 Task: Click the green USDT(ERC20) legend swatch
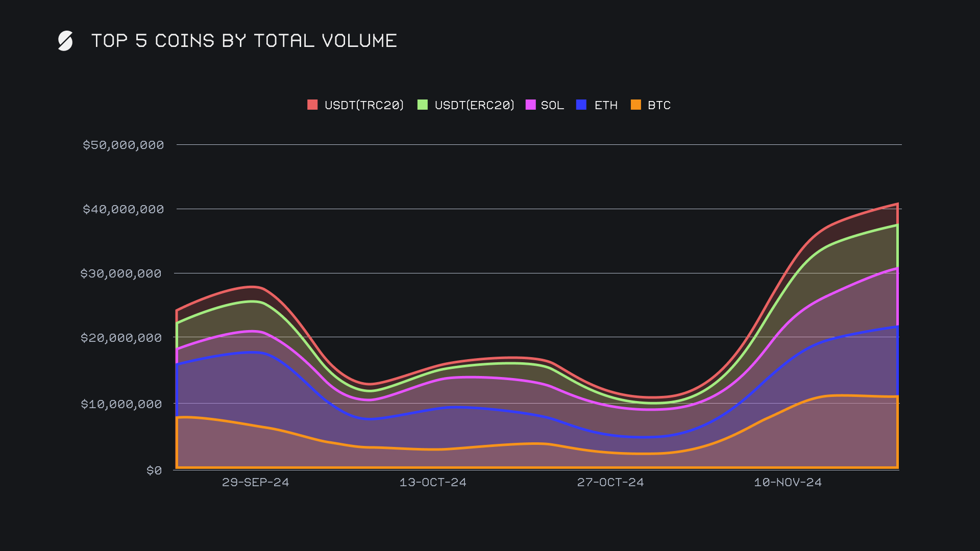423,105
